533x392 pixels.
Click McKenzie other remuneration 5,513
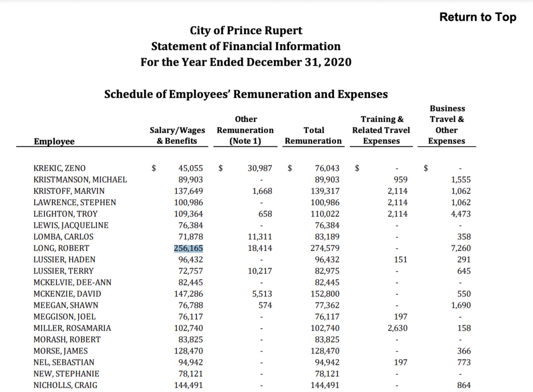click(262, 294)
